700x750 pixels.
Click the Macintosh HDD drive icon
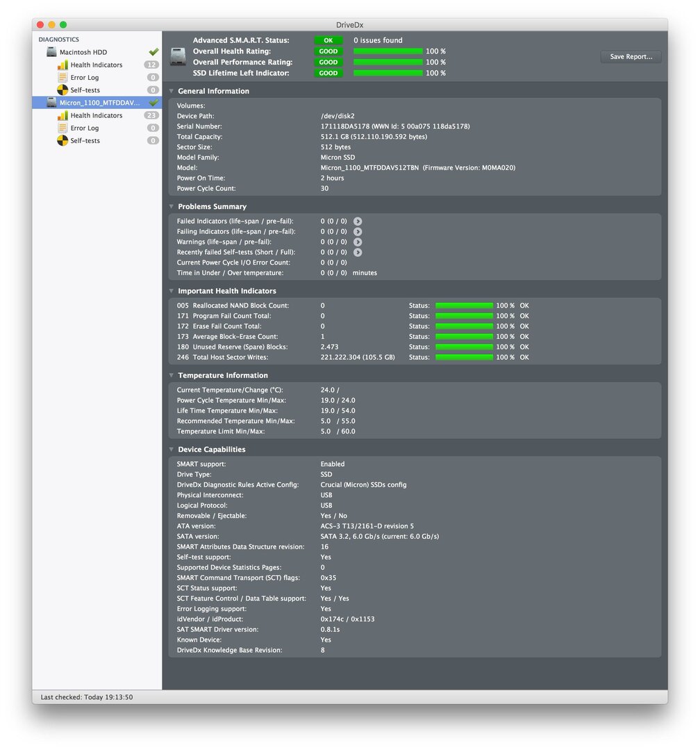[x=51, y=51]
